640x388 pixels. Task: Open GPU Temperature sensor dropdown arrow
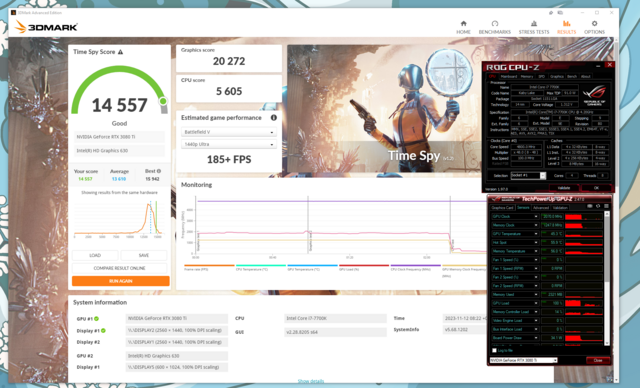click(536, 234)
